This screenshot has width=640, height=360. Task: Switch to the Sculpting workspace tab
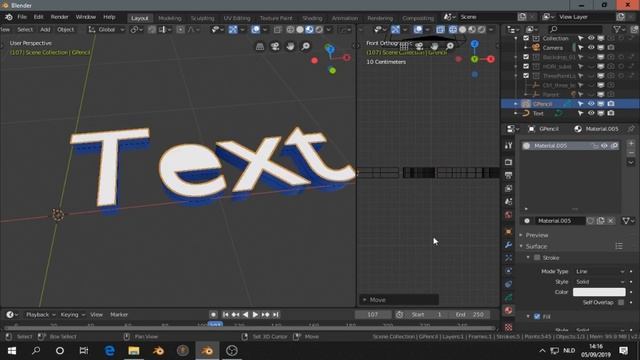pyautogui.click(x=202, y=18)
